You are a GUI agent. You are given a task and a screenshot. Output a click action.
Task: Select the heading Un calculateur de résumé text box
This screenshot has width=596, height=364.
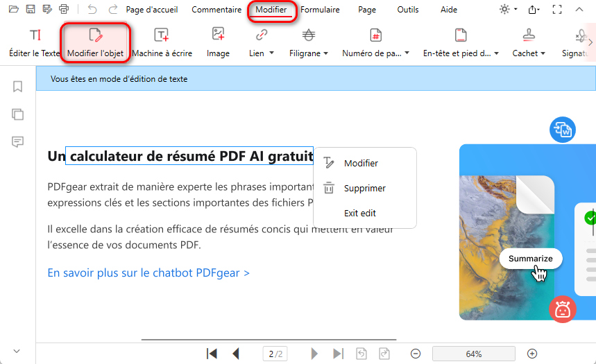point(189,156)
